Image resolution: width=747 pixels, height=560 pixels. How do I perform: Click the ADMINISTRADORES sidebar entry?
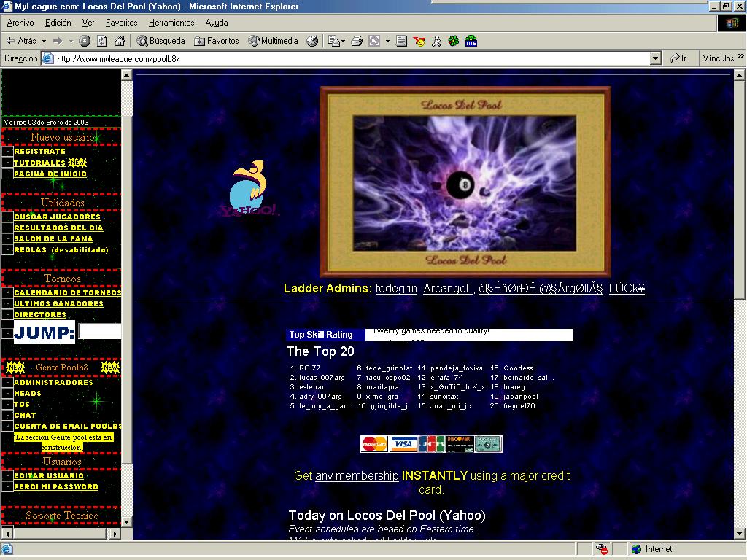pos(53,382)
